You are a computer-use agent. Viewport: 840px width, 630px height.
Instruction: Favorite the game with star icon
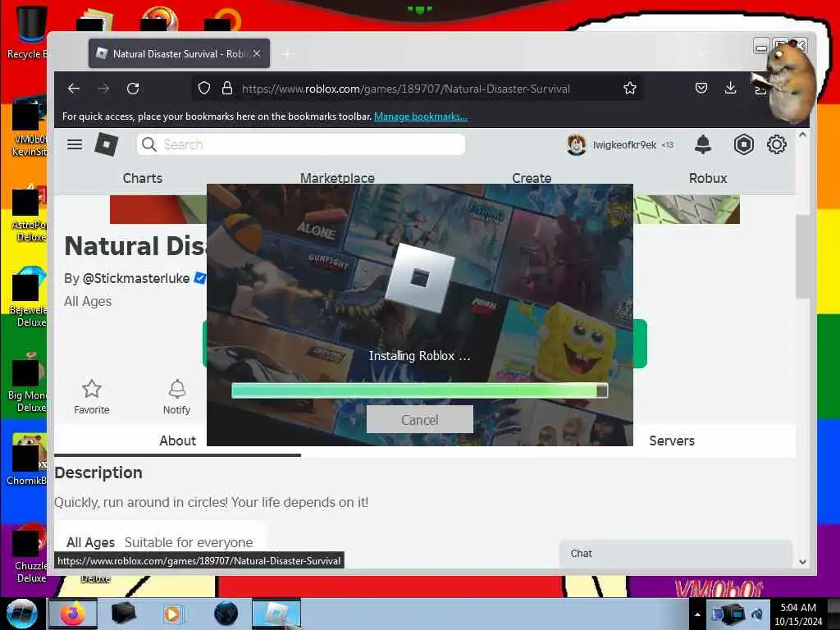(x=92, y=389)
